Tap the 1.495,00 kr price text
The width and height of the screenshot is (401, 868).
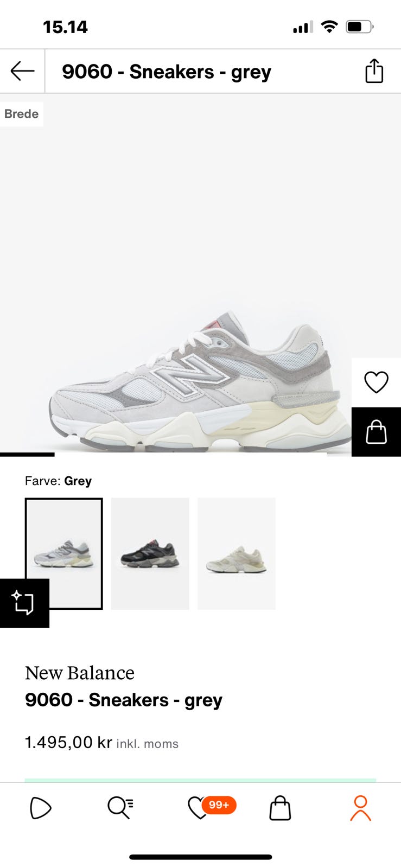[68, 742]
